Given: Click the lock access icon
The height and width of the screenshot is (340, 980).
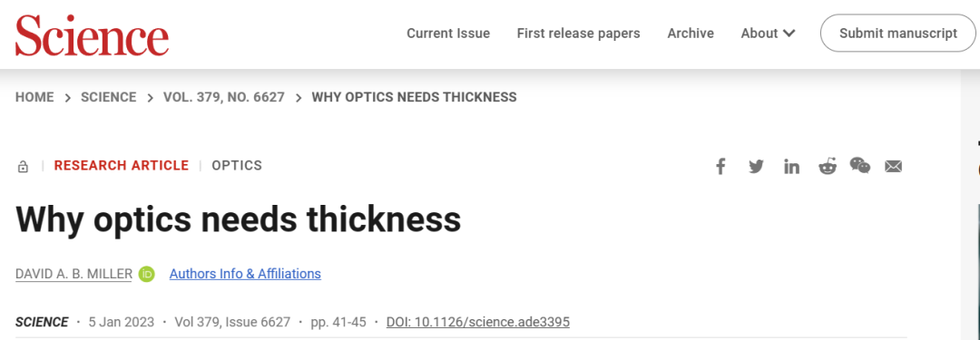Looking at the screenshot, I should click(23, 166).
